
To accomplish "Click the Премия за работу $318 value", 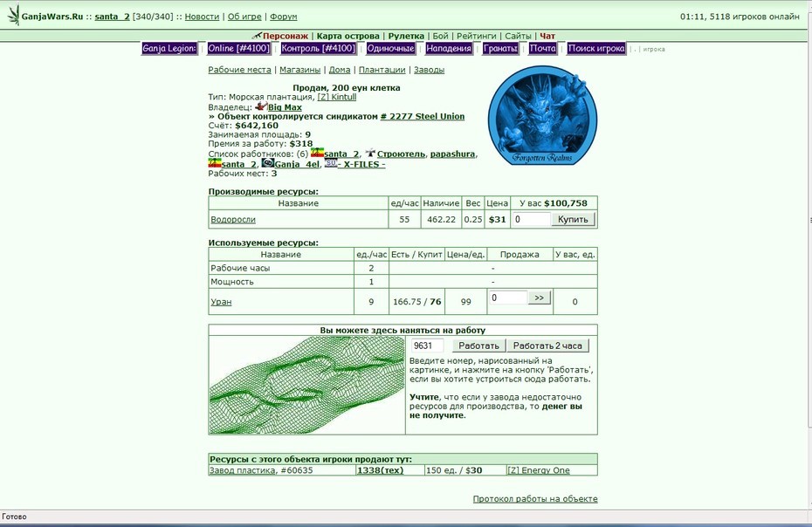I will coord(301,144).
